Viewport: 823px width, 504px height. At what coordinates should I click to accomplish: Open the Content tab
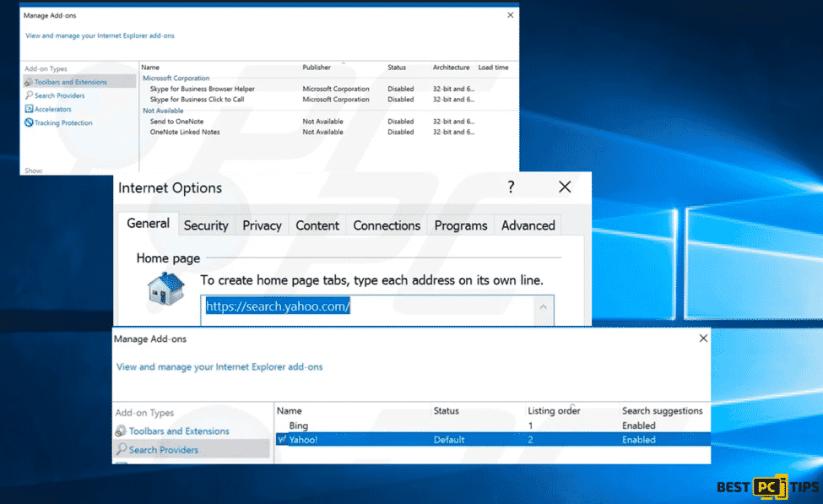coord(317,225)
